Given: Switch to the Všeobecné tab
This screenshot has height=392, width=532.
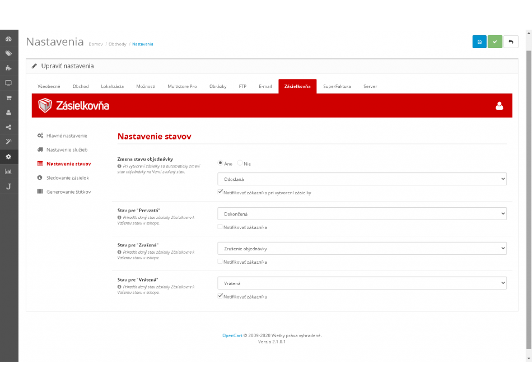Looking at the screenshot, I should [x=49, y=87].
